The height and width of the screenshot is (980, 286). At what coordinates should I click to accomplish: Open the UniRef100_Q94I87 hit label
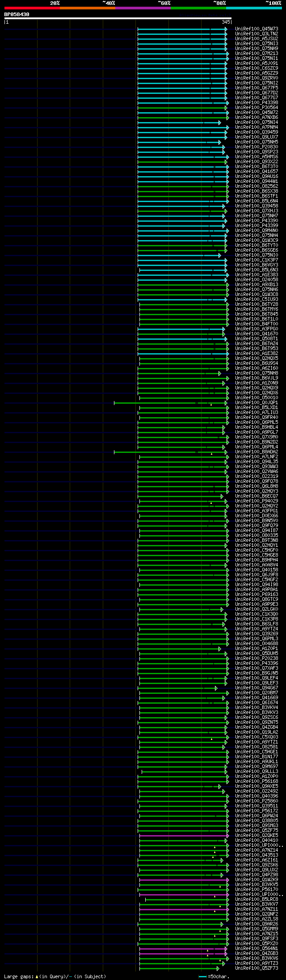tap(257, 531)
